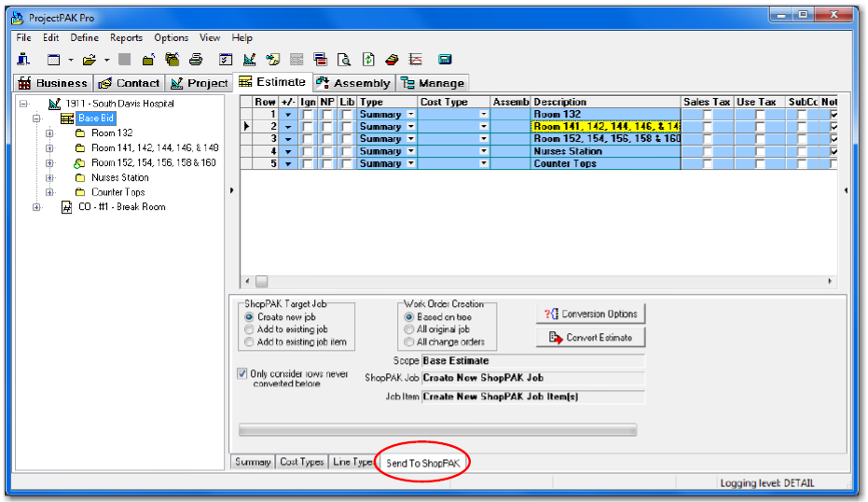Click the red eraser toolbar icon
Viewport: 868px width, 502px height.
(392, 60)
